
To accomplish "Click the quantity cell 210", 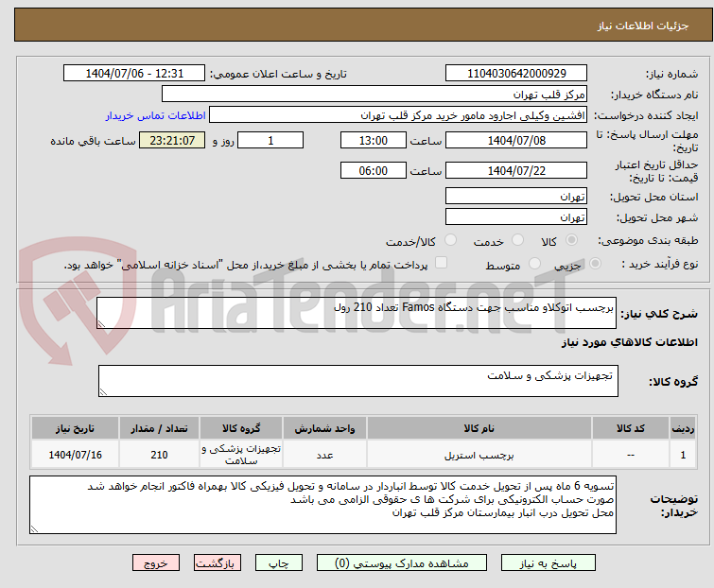I will pyautogui.click(x=159, y=455).
